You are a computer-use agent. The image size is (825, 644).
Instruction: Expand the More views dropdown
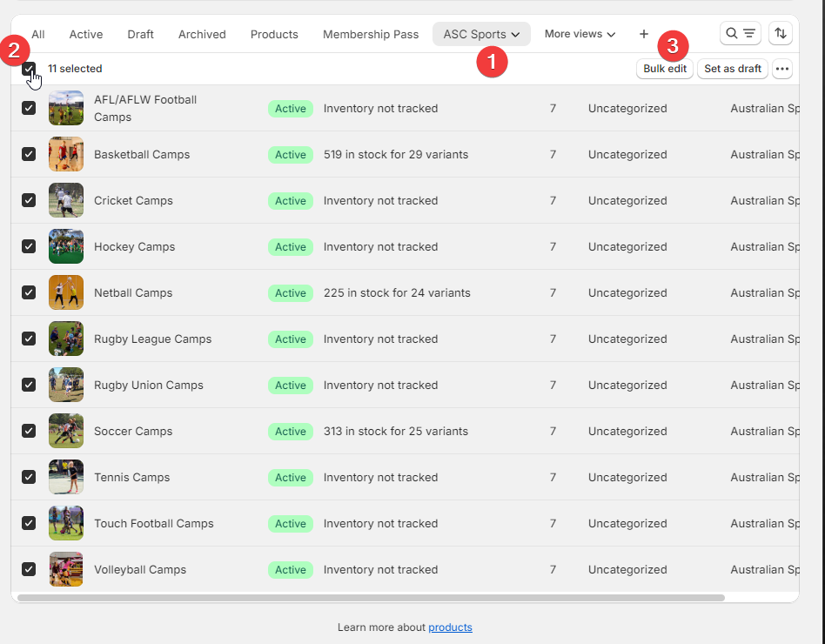click(x=580, y=34)
